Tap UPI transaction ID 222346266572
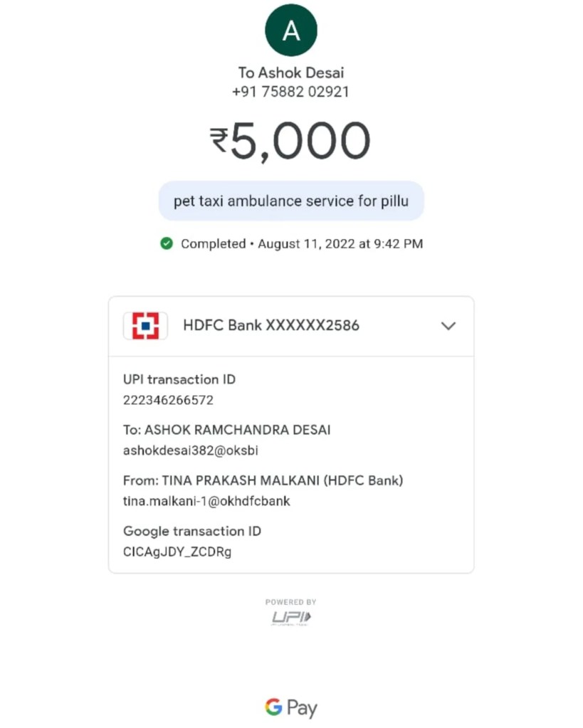583x728 pixels. (x=168, y=400)
